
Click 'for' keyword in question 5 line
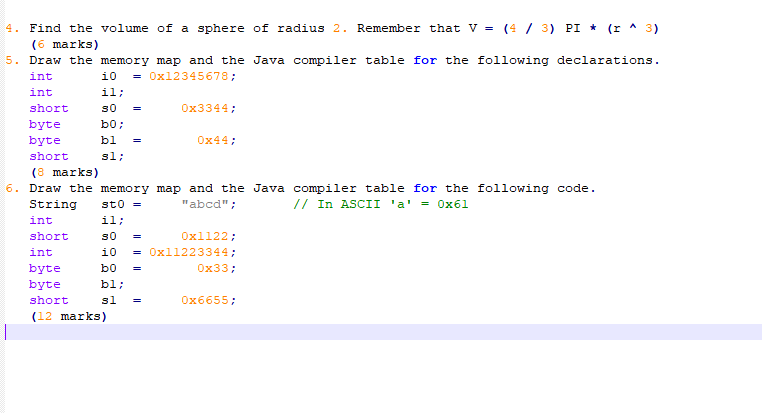(x=425, y=60)
